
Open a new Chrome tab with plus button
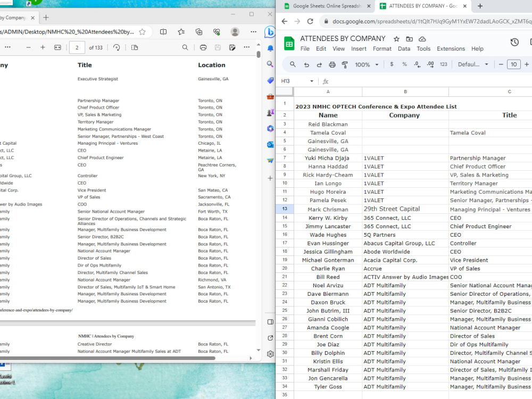coord(480,6)
